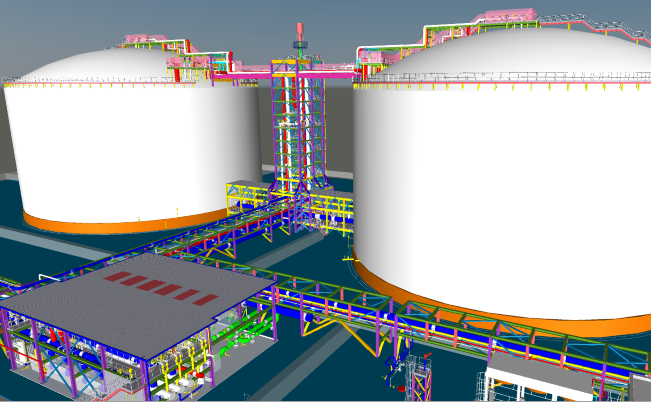Select the orange base ring of left tank

point(130,224)
